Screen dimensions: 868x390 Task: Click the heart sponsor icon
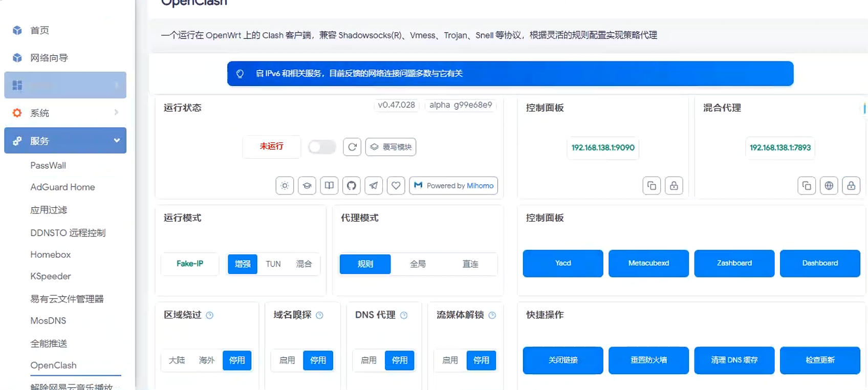[396, 186]
